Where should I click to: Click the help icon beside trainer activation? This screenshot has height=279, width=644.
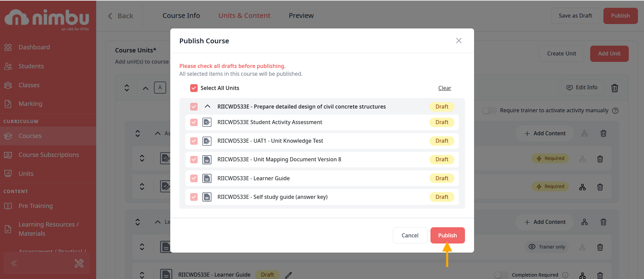coord(616,111)
